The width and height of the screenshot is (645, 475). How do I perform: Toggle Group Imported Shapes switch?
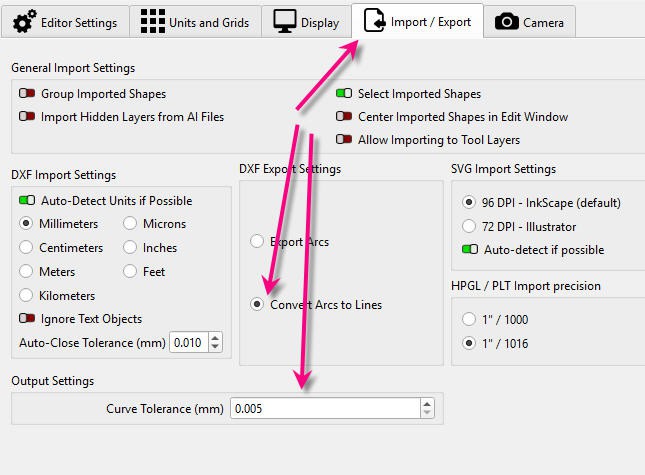click(27, 94)
